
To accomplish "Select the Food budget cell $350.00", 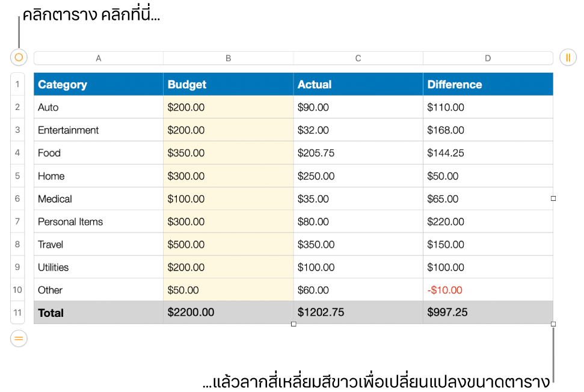I will point(229,153).
